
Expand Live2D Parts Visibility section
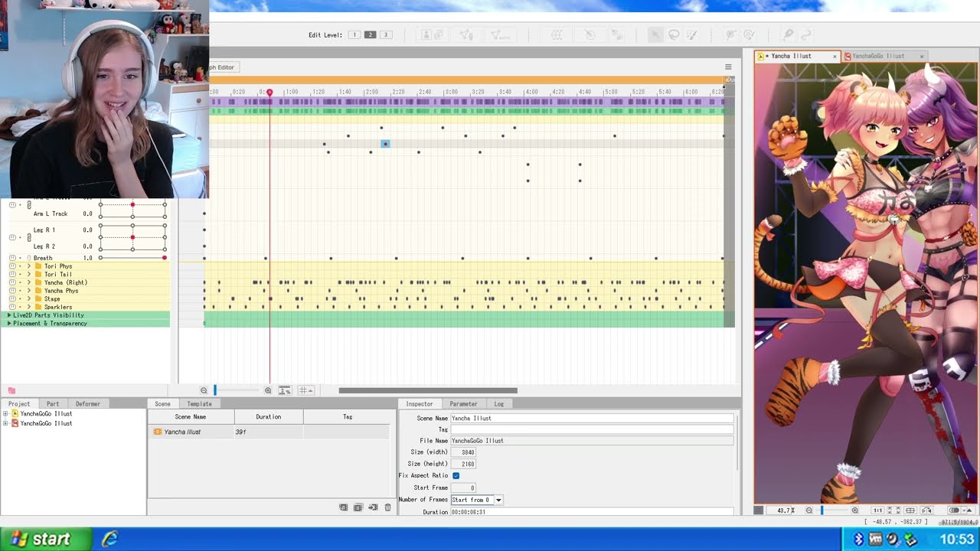click(x=9, y=315)
